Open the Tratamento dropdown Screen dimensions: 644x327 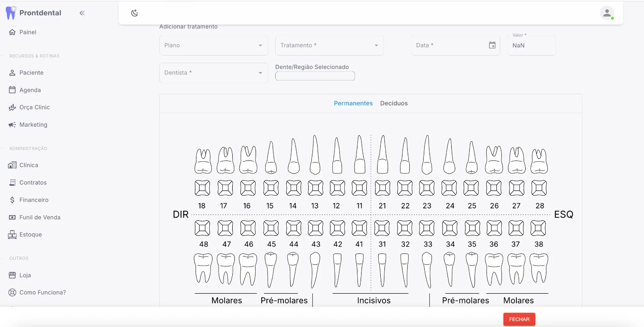pos(330,45)
